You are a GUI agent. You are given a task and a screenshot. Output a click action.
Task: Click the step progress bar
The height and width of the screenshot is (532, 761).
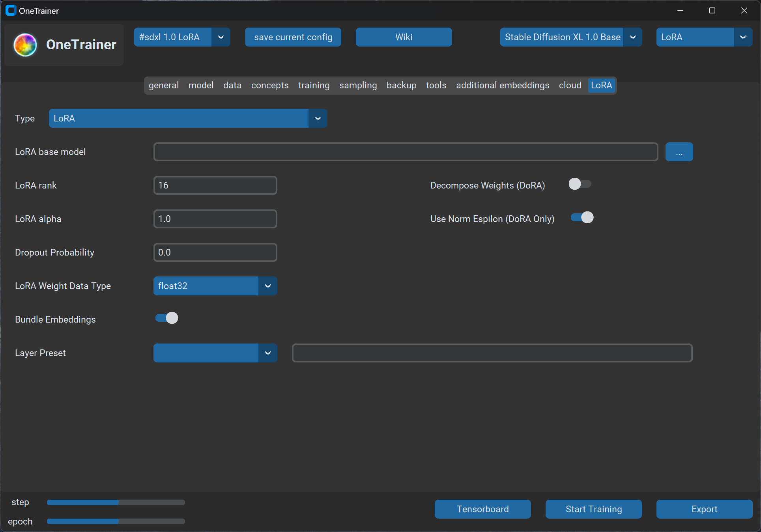pos(116,502)
